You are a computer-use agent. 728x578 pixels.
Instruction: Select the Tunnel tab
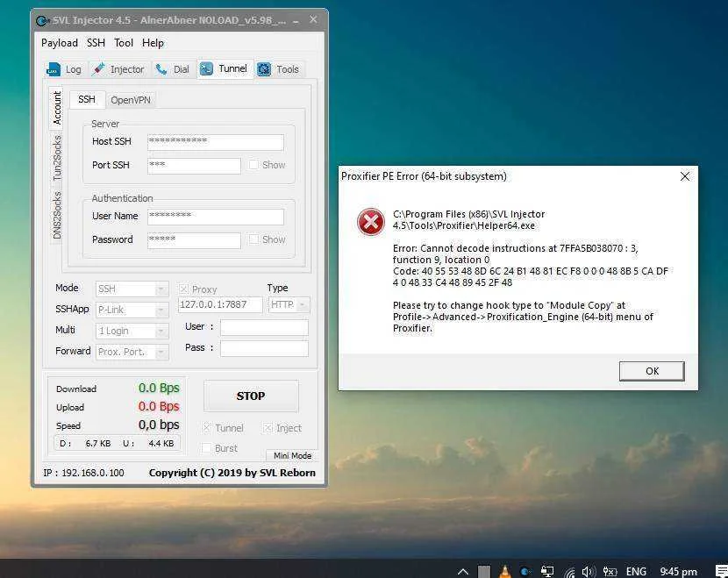coord(225,68)
